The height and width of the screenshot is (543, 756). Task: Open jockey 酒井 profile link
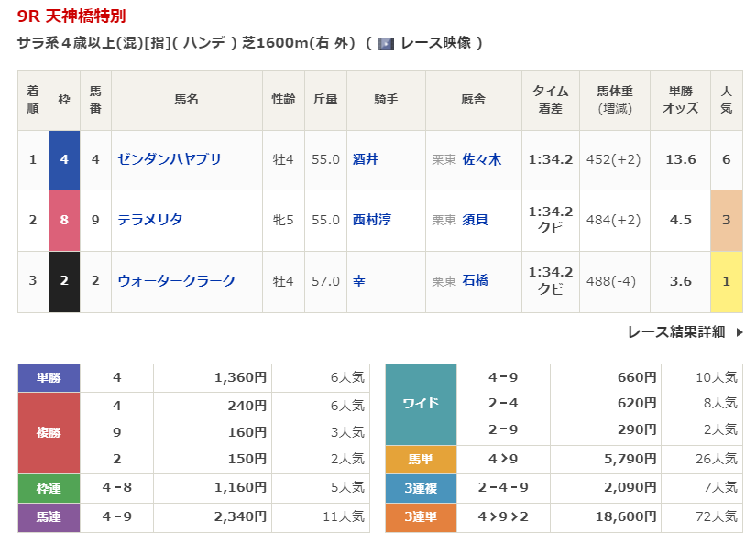coord(365,159)
